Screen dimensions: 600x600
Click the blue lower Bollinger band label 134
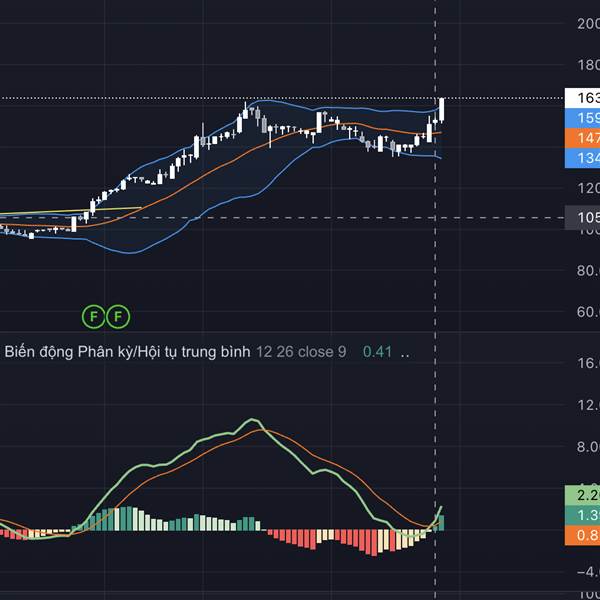click(582, 158)
